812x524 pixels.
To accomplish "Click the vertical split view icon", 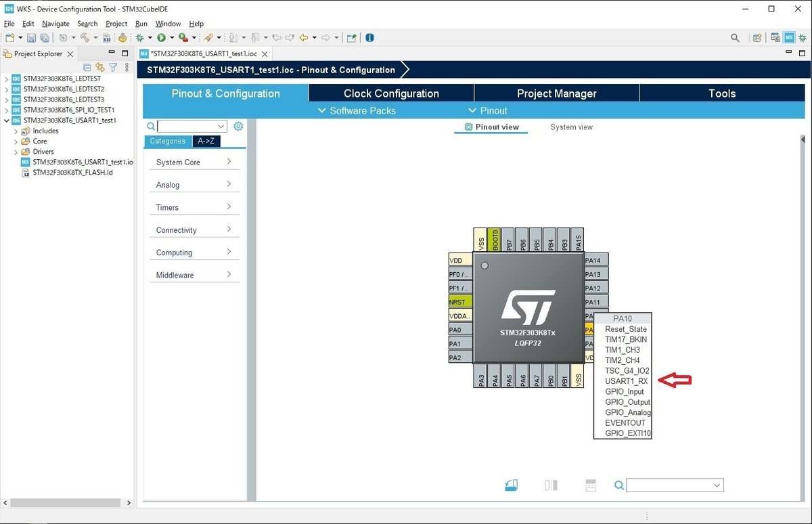I will tap(551, 485).
